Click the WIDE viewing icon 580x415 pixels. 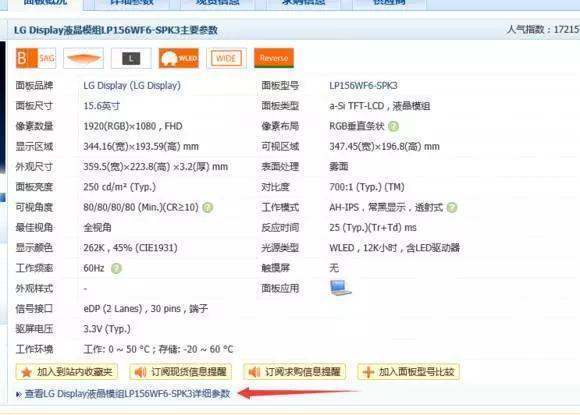[226, 58]
